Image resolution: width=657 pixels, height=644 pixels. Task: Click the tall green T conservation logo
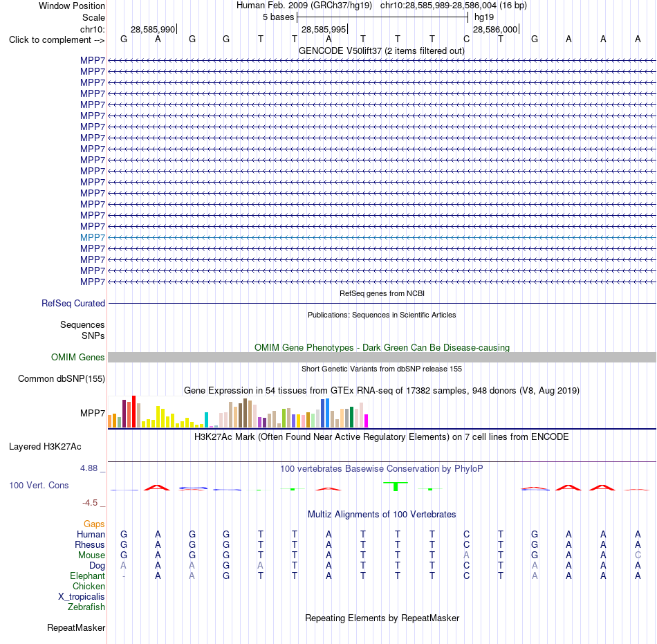click(x=396, y=486)
